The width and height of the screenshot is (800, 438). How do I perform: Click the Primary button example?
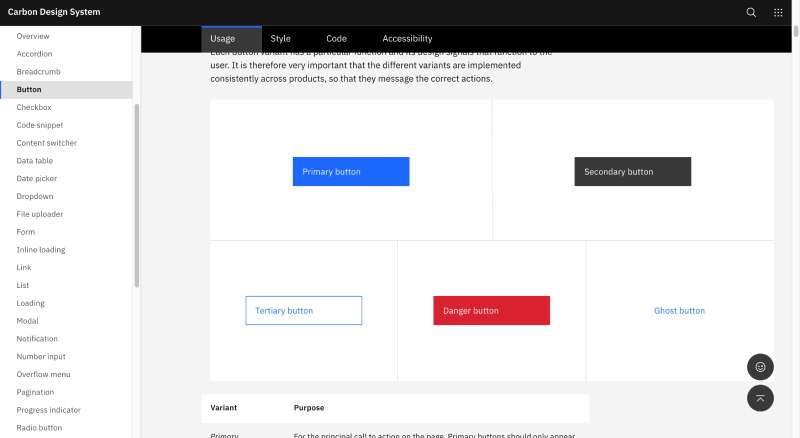point(351,172)
